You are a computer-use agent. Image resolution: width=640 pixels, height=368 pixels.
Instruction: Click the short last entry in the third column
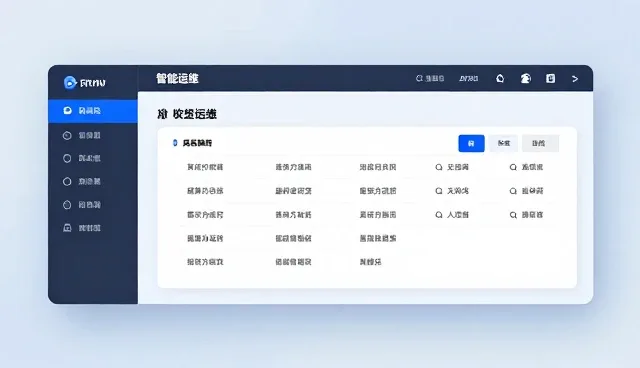pyautogui.click(x=371, y=262)
